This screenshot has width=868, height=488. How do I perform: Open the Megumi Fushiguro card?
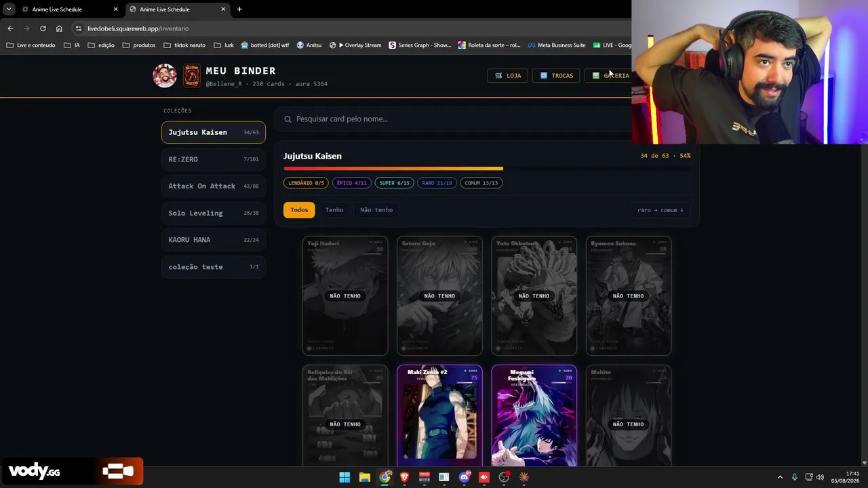click(x=534, y=415)
